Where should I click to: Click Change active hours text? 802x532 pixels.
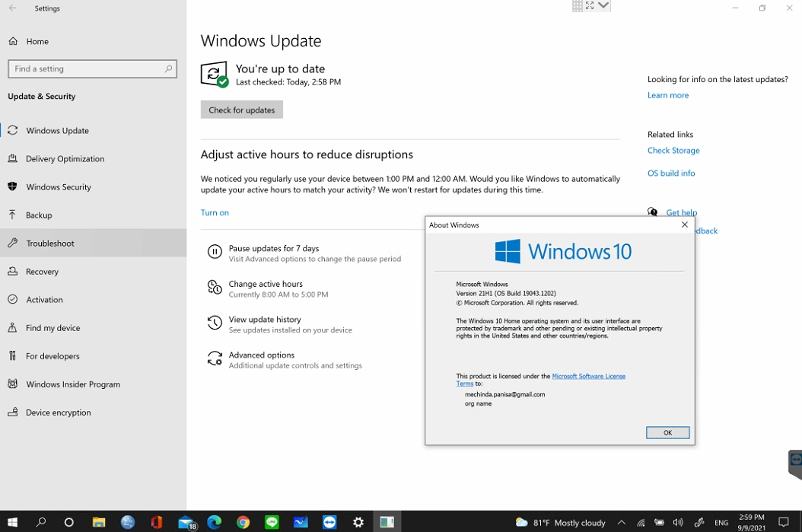pyautogui.click(x=266, y=284)
